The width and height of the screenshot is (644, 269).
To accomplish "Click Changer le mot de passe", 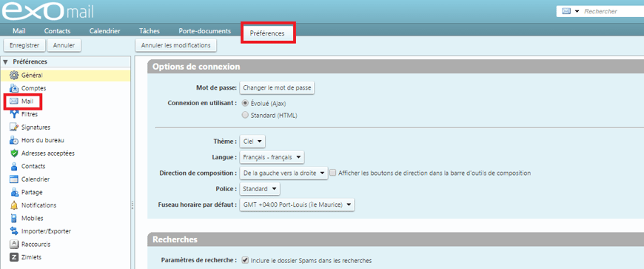I will (x=278, y=87).
